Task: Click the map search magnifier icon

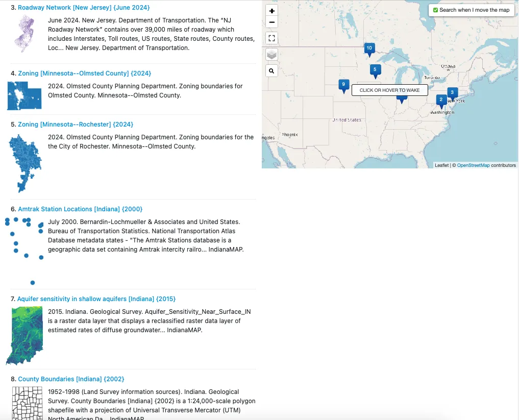Action: point(272,71)
